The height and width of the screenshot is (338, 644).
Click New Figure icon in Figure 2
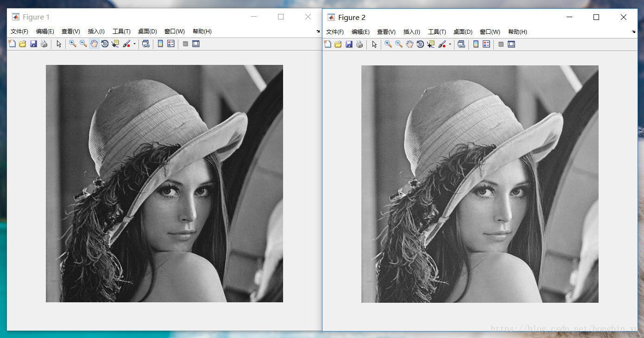click(328, 44)
